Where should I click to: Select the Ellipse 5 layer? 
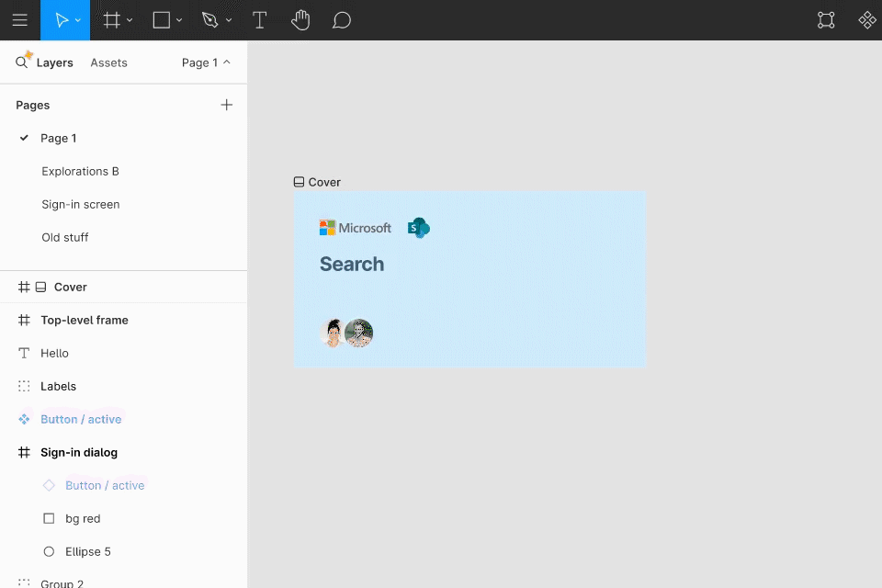click(x=123, y=552)
